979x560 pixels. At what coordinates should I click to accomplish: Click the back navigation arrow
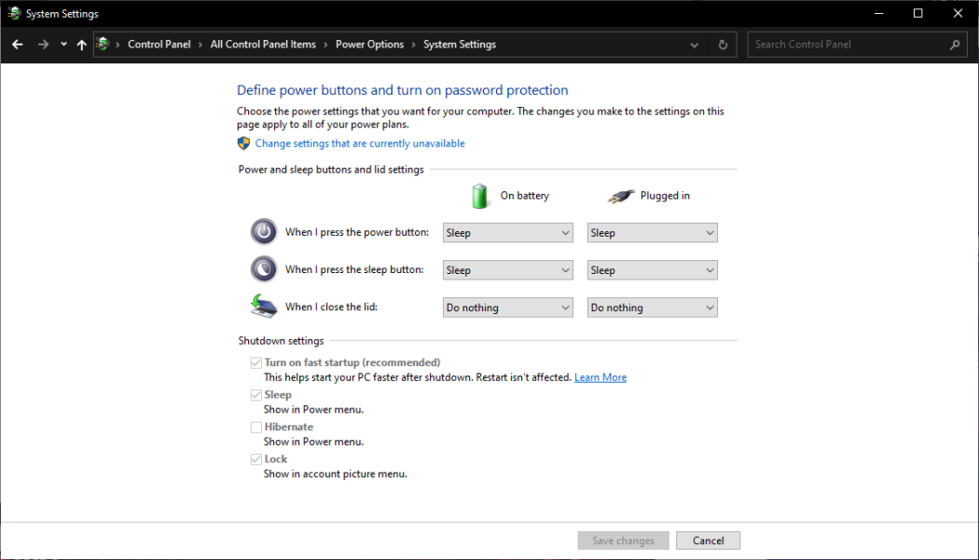(x=16, y=44)
